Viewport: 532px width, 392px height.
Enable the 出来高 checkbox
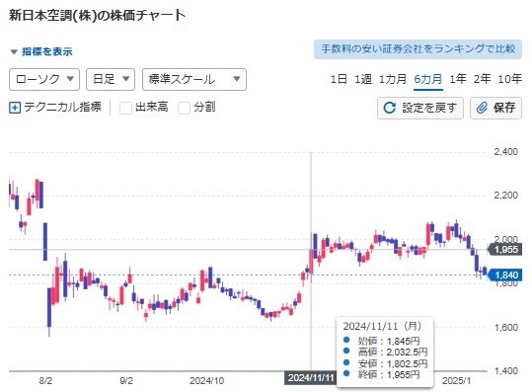click(125, 108)
